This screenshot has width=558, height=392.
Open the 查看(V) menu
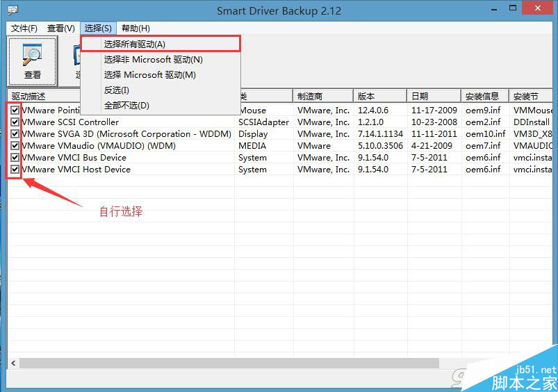(60, 28)
